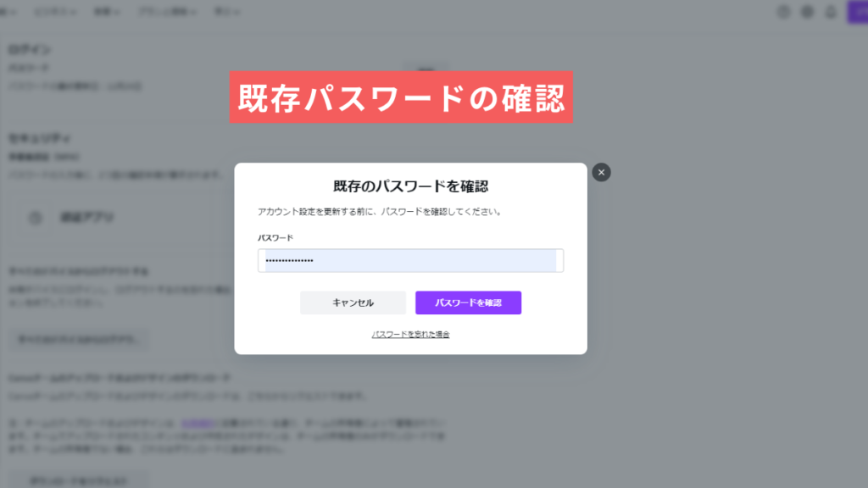Open the パスワードを忘れた場合 link

411,334
